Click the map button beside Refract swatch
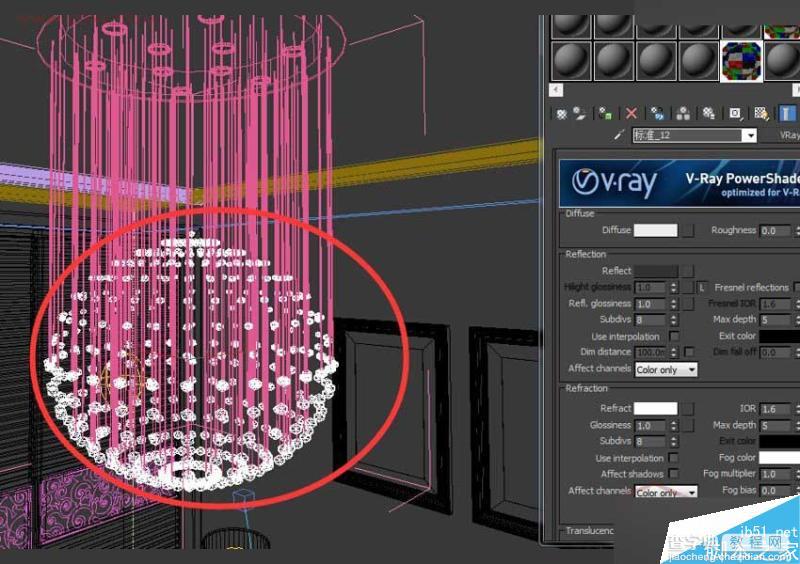Image resolution: width=800 pixels, height=564 pixels. [x=688, y=408]
